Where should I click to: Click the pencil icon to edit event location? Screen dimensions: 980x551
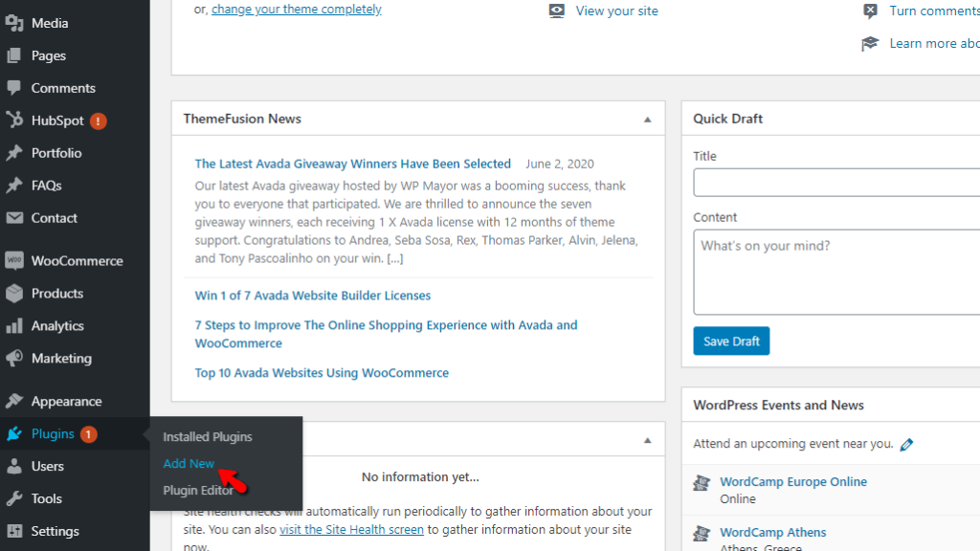(906, 444)
